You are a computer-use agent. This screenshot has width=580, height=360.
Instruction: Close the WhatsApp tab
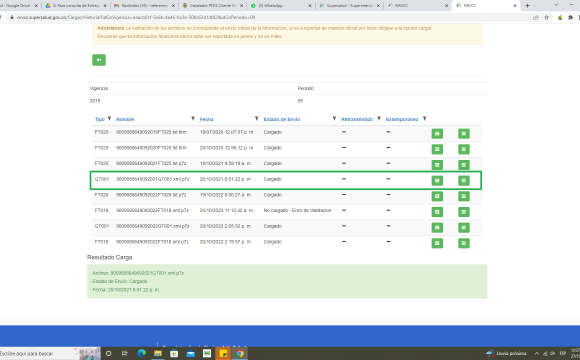point(310,6)
